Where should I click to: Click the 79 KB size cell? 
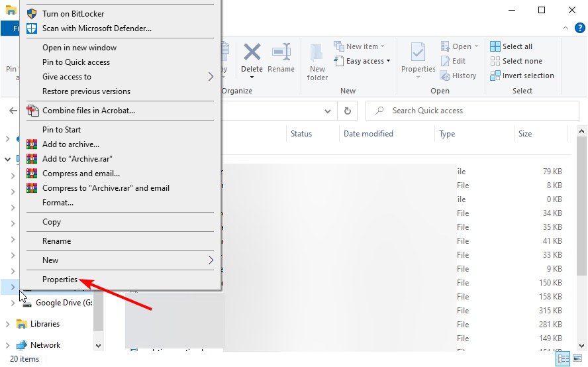[x=552, y=172]
